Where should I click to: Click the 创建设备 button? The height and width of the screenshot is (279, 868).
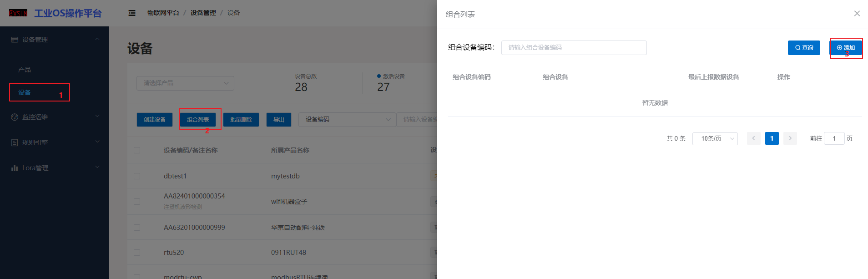(x=155, y=120)
